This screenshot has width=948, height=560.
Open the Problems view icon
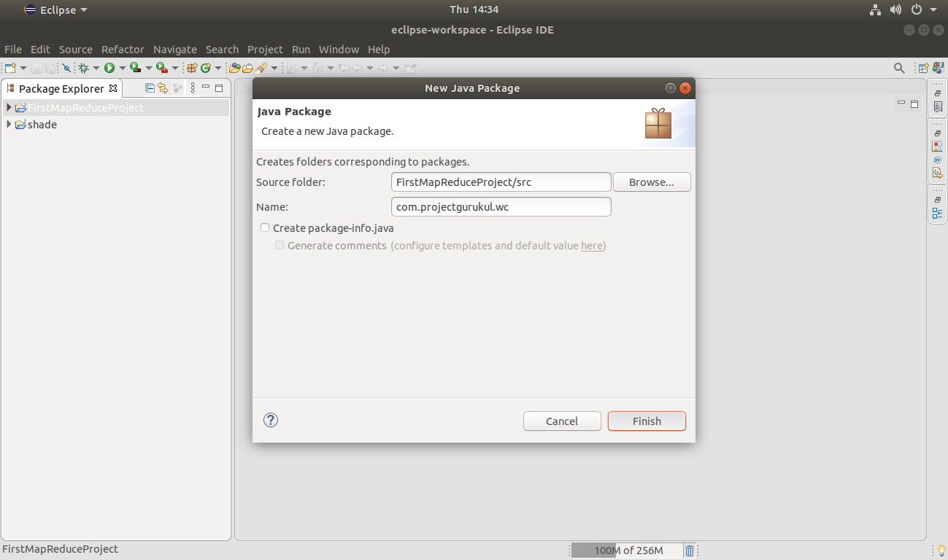click(x=938, y=147)
